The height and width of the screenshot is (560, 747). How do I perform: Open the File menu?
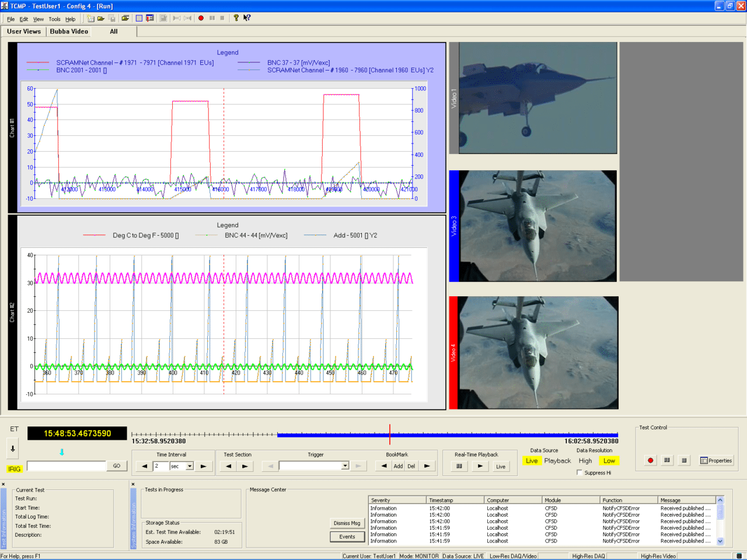pos(11,19)
